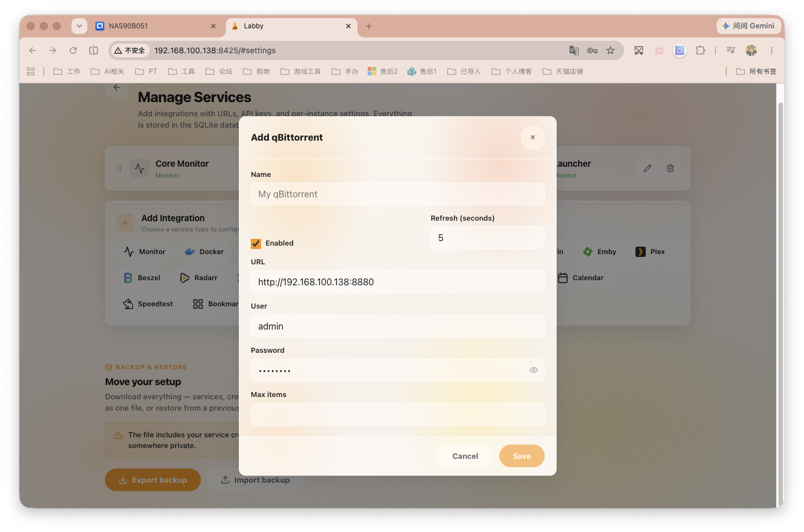Go back from Manage Services page
The image size is (804, 532).
click(x=117, y=88)
